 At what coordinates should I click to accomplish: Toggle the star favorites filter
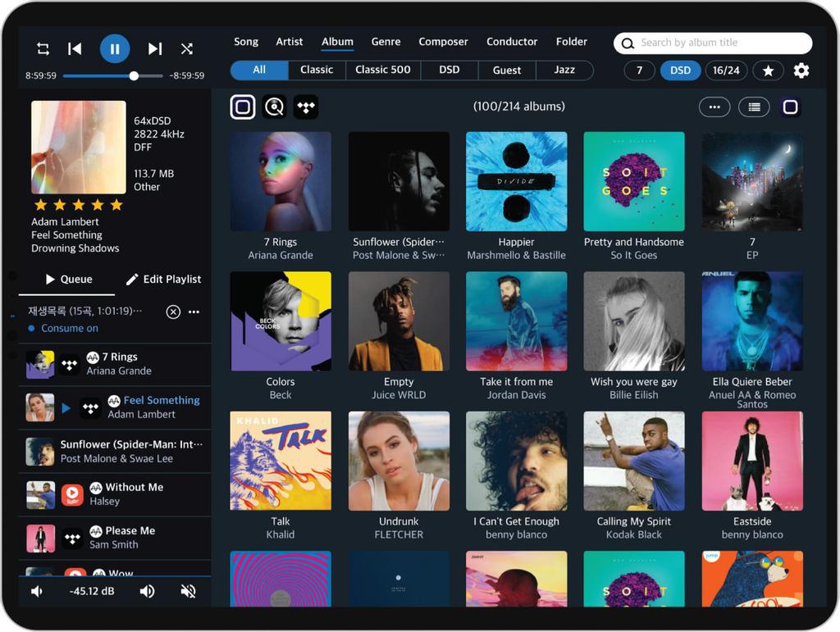[768, 70]
